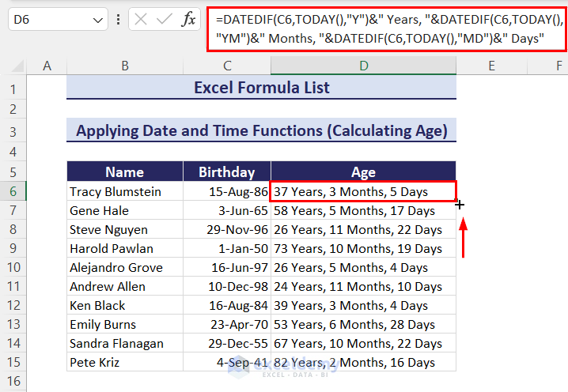Click the fill handle of cell D6
Screen dimensions: 568x392
456,200
